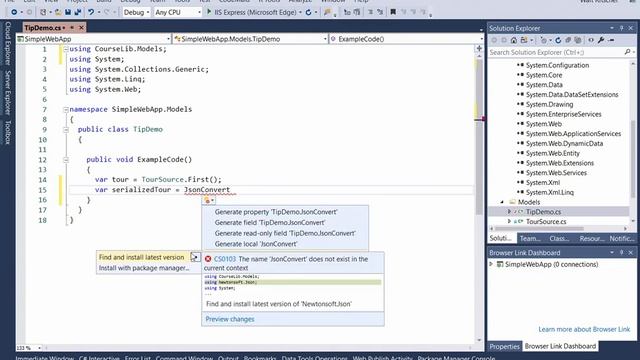640x360 pixels.
Task: Click the Comment Out Lines toolbar icon
Action: tap(370, 12)
